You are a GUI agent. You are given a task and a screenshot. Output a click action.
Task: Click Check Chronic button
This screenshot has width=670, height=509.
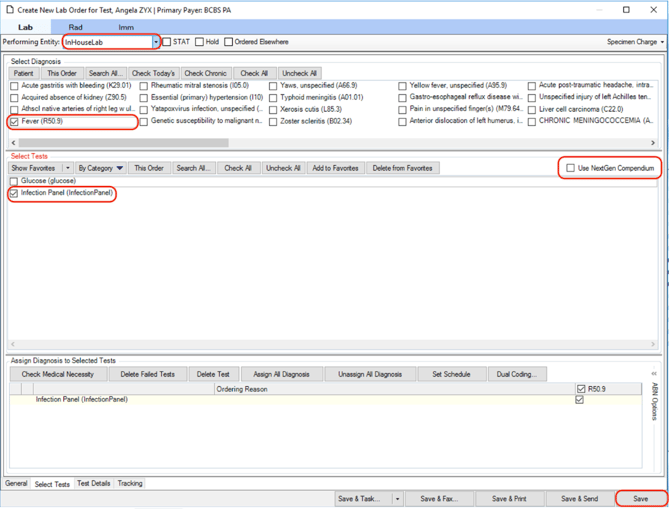[206, 73]
